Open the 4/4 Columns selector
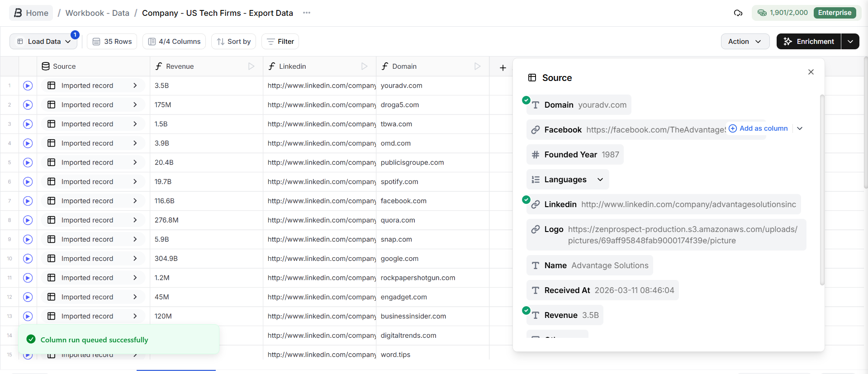This screenshot has width=868, height=374. (x=174, y=42)
